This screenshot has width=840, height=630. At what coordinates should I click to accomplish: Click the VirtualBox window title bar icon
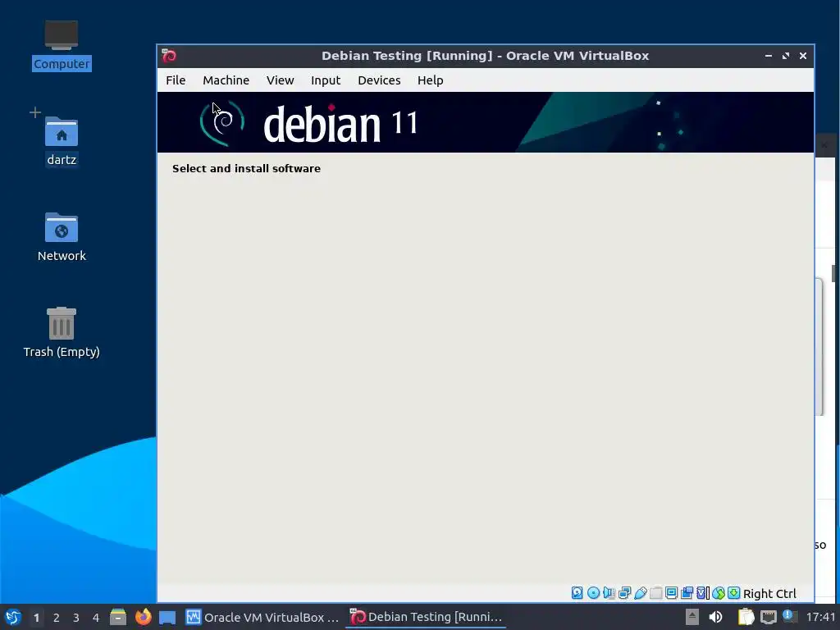tap(169, 56)
